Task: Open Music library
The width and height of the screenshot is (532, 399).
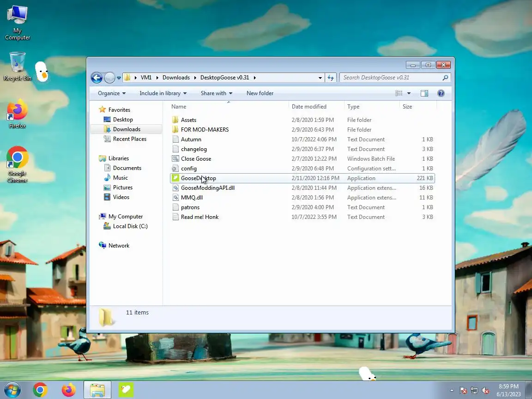Action: (120, 178)
